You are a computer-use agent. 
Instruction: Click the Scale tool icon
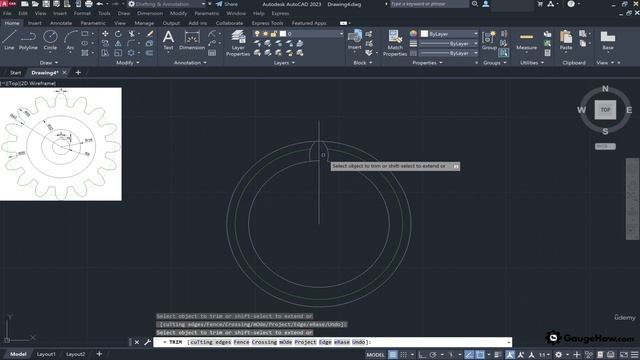pyautogui.click(x=118, y=53)
